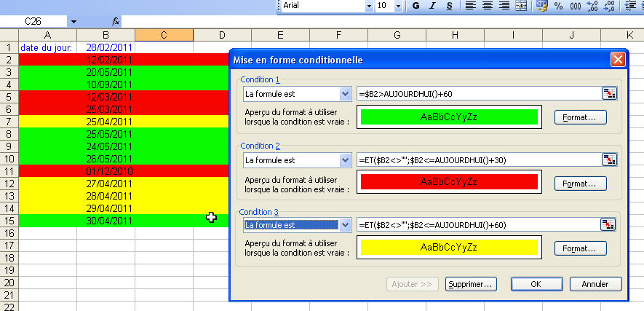Click the fx insert function icon
Screen dimensions: 644x311
coord(116,21)
